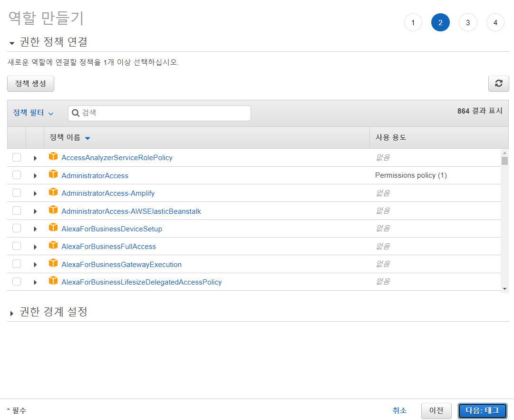Image resolution: width=514 pixels, height=420 pixels.
Task: Click the 864 결과 표시 count text
Action: pos(480,111)
